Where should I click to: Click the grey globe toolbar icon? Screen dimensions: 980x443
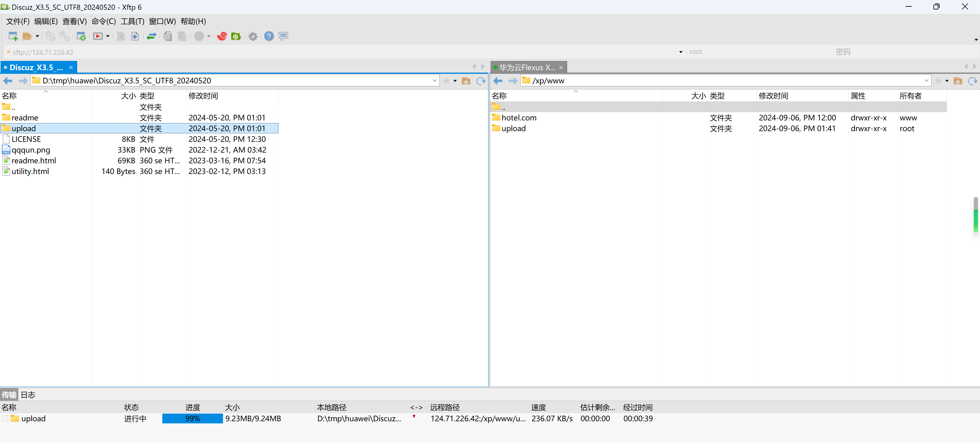pos(199,36)
